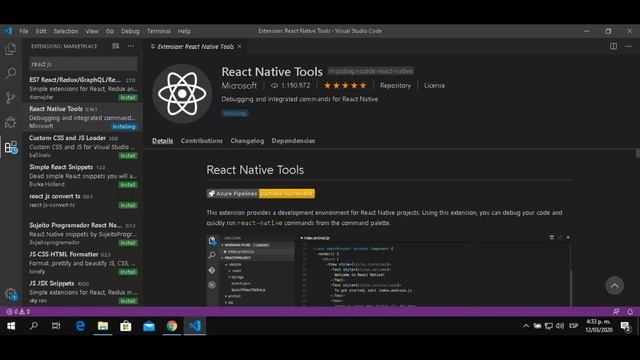Open the File menu
Image resolution: width=640 pixels, height=360 pixels.
click(24, 31)
